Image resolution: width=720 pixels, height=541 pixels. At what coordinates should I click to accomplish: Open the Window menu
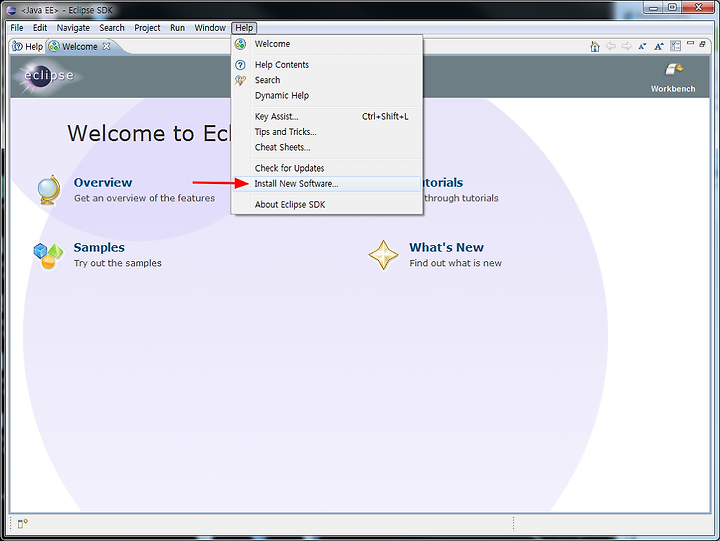click(x=210, y=28)
